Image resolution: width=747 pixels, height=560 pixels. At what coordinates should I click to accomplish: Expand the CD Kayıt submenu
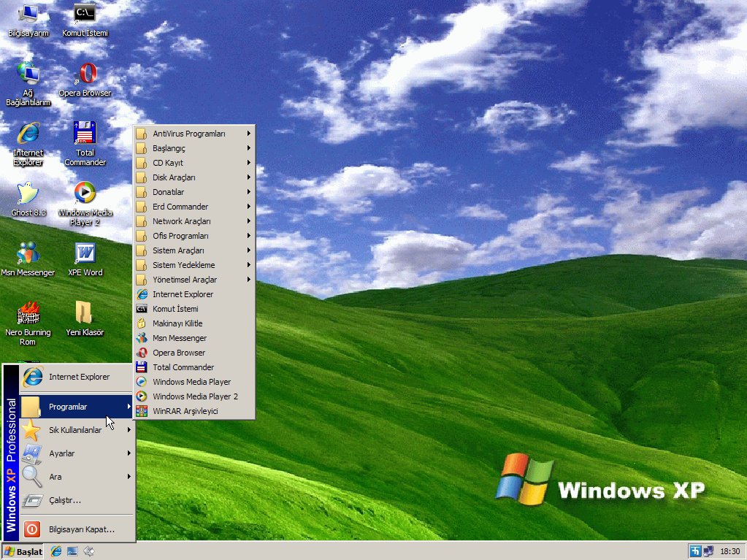(194, 163)
